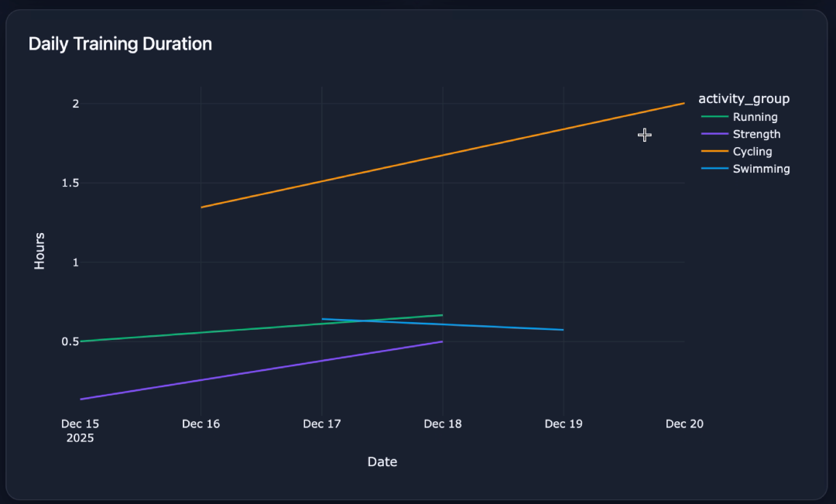Select the activity_group legend title

pos(743,98)
